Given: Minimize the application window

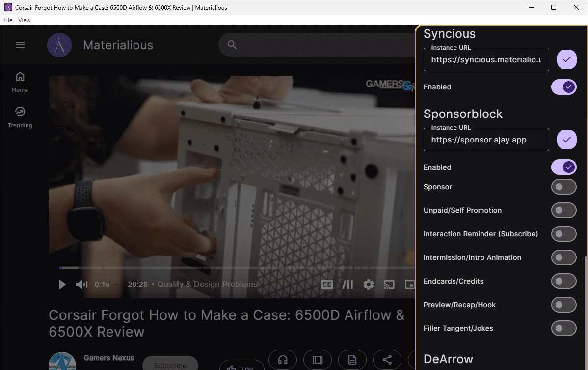Looking at the screenshot, I should (x=532, y=7).
